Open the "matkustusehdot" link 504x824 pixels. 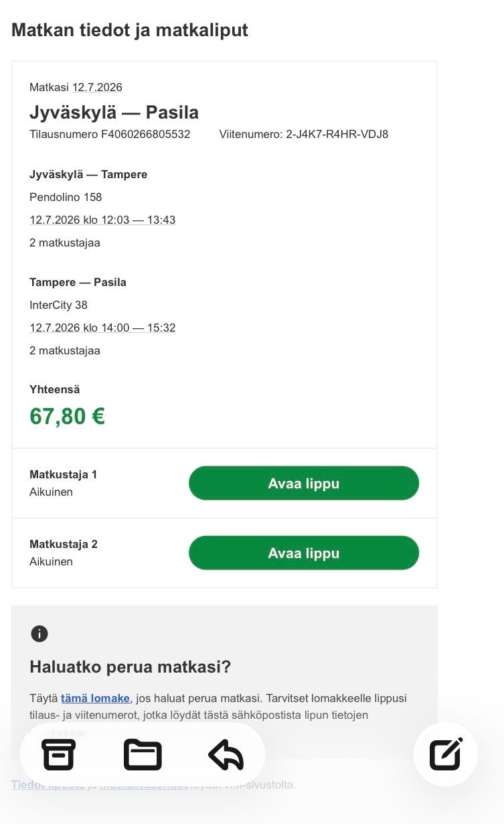[x=143, y=784]
